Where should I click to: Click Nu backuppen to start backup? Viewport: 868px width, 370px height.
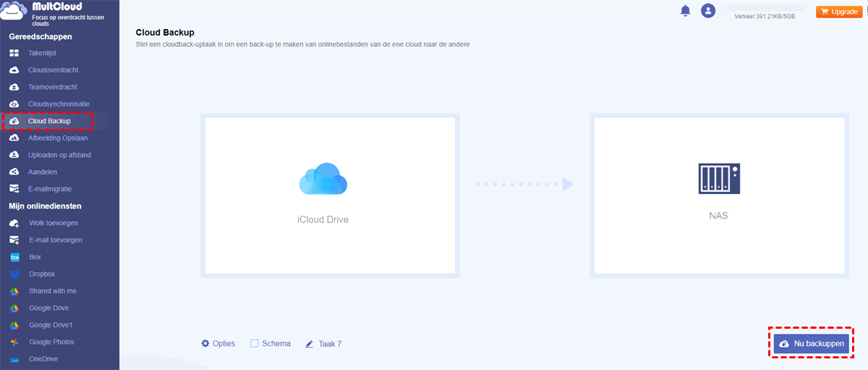click(x=812, y=345)
